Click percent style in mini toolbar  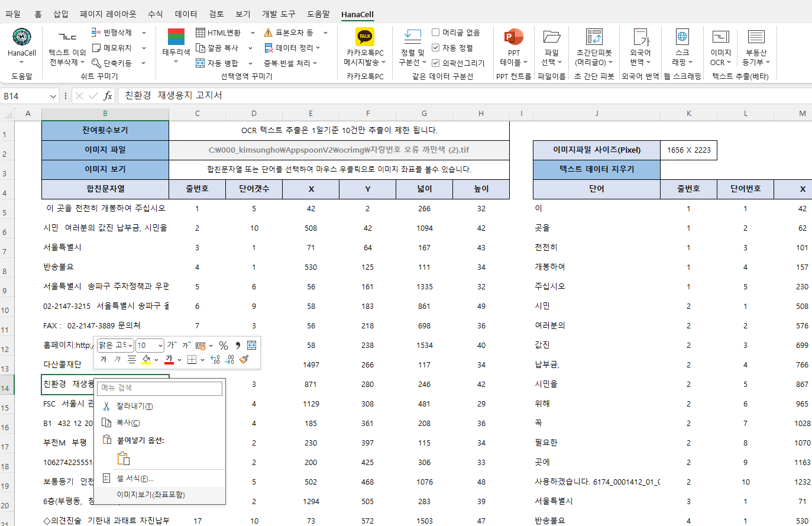point(224,345)
